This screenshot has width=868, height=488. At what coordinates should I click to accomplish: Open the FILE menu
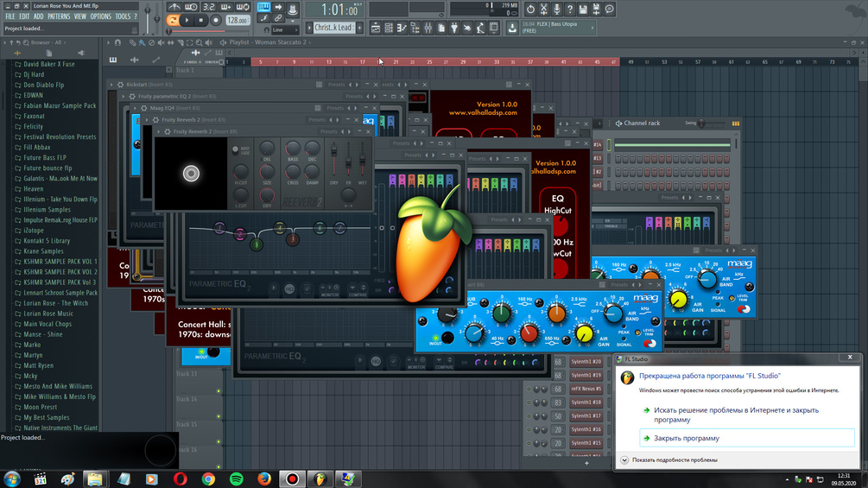[10, 16]
